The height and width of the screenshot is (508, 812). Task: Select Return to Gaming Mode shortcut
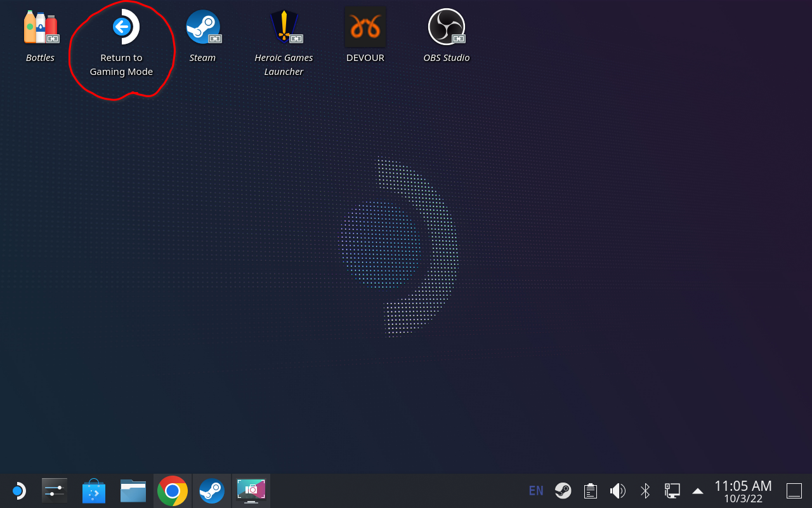click(121, 42)
